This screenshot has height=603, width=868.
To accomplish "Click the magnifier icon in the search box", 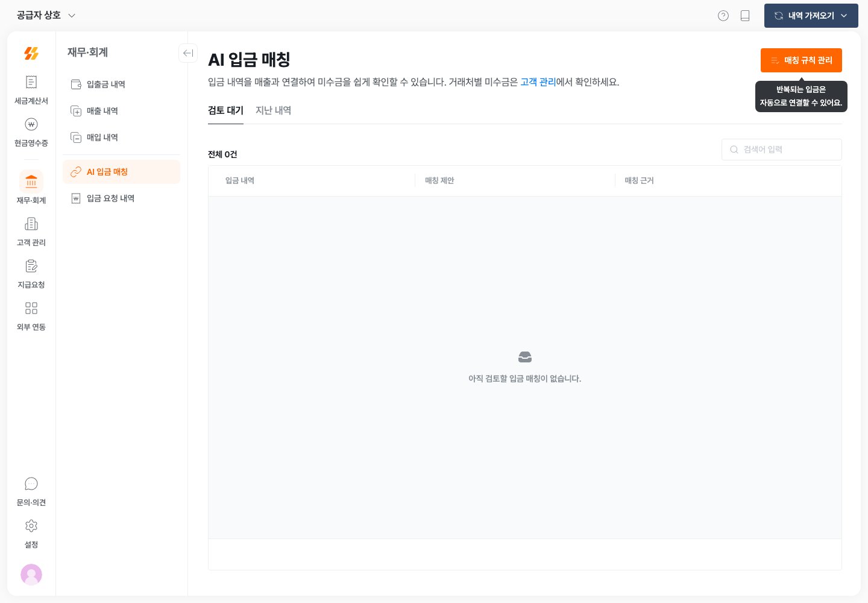I will click(x=734, y=150).
